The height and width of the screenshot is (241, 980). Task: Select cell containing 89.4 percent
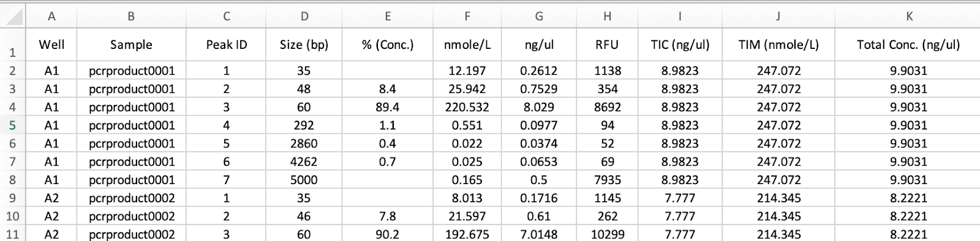387,107
